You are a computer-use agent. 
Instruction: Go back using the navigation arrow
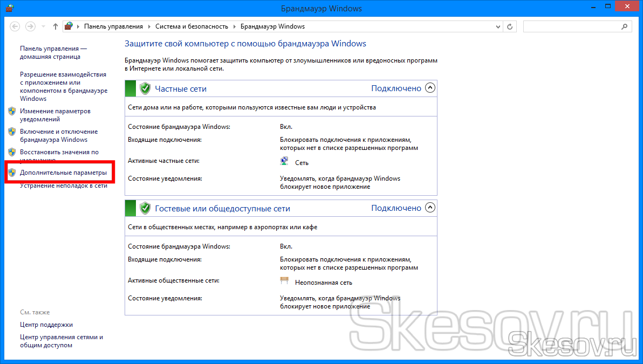(15, 26)
